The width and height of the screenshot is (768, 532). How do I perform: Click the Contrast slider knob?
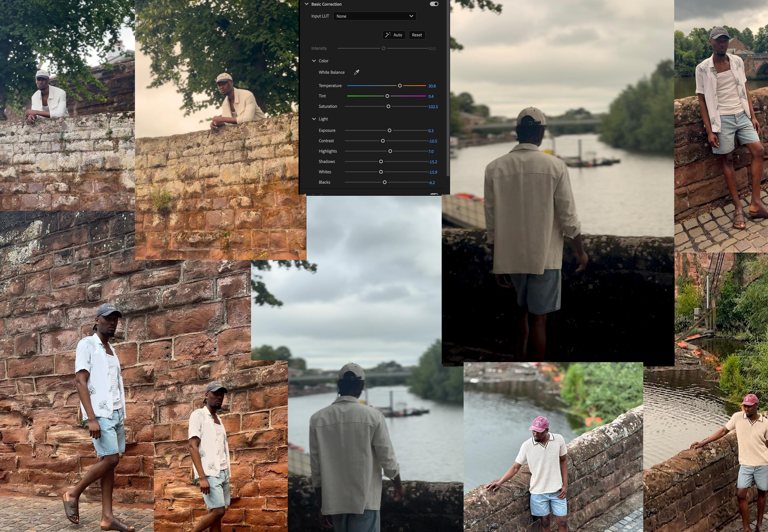(x=383, y=141)
